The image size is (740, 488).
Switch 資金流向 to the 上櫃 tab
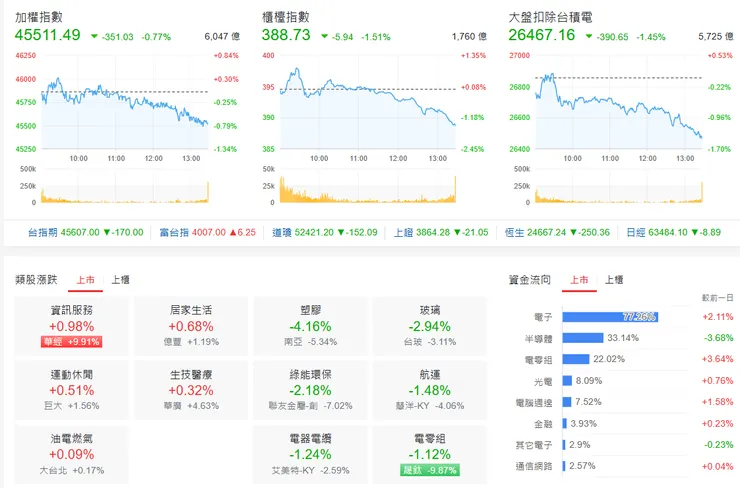(x=614, y=280)
